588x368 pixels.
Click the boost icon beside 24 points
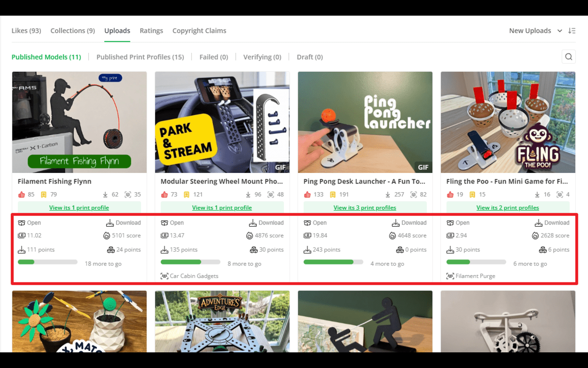tap(111, 250)
